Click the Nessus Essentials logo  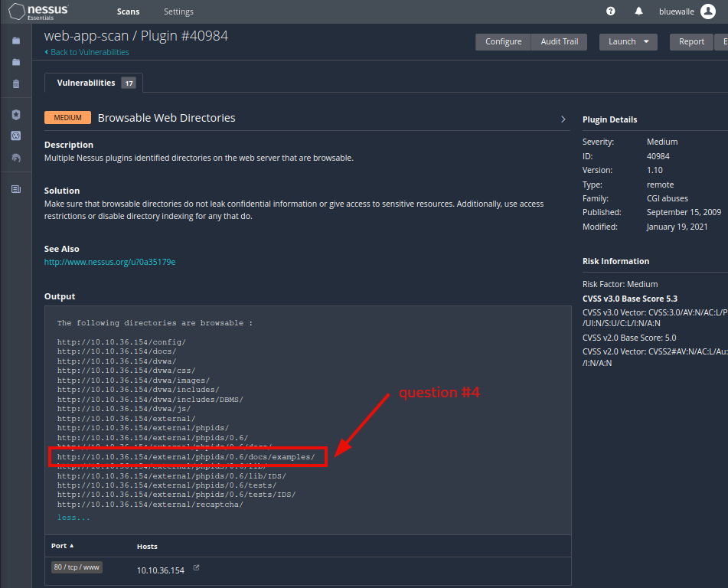point(37,11)
